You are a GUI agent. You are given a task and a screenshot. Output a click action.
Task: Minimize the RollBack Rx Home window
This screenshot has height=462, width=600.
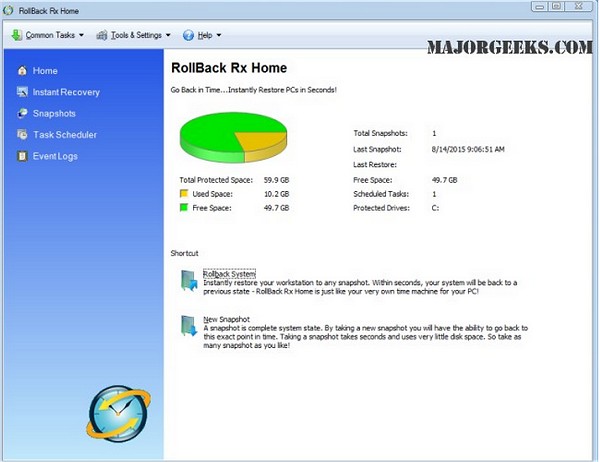[x=540, y=6]
